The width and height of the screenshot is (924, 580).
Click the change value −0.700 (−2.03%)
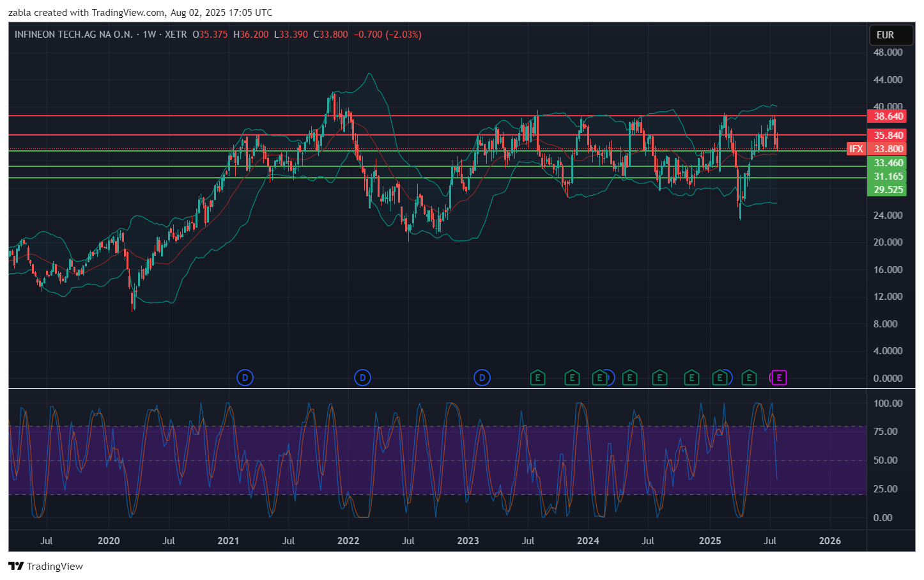pos(388,35)
